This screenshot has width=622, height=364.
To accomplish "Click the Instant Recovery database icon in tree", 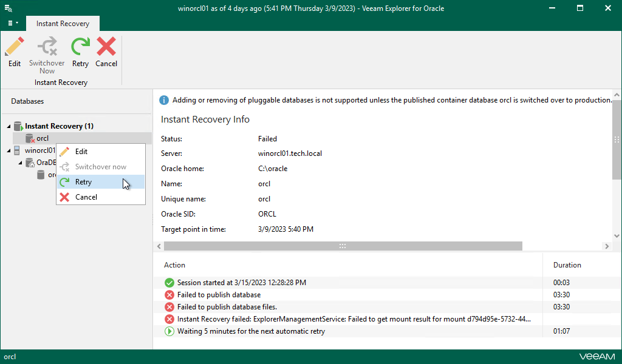I will tap(18, 126).
